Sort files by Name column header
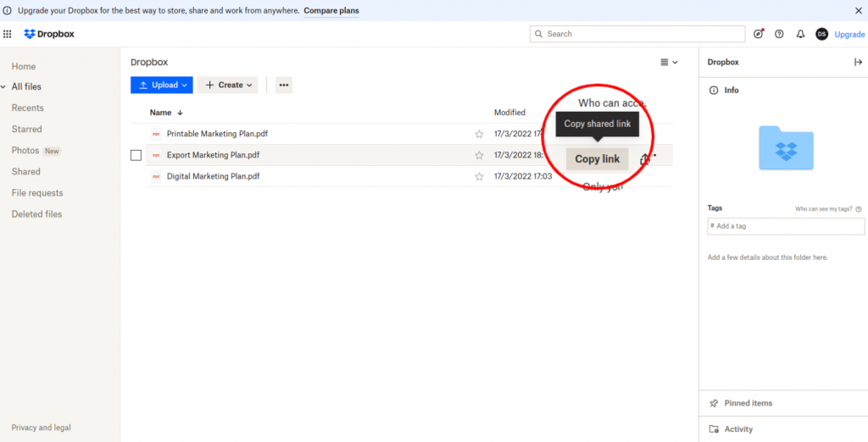Screen dimensions: 868x442 [x=161, y=113]
